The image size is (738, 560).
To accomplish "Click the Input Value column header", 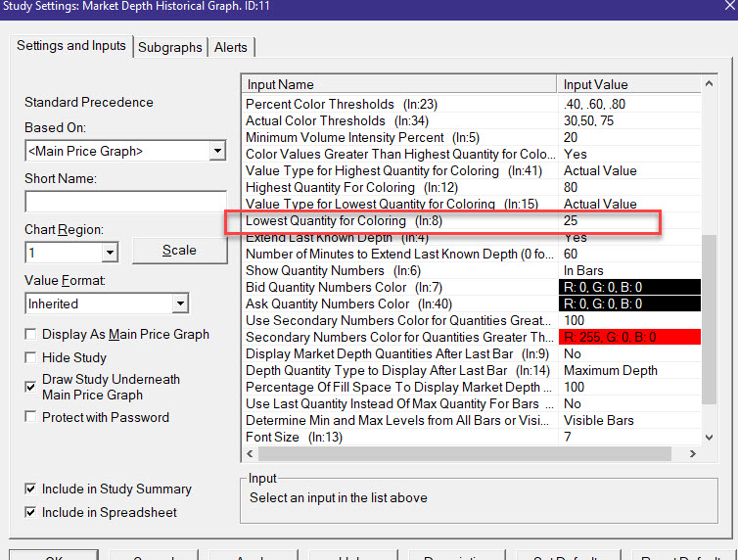I will (x=629, y=84).
